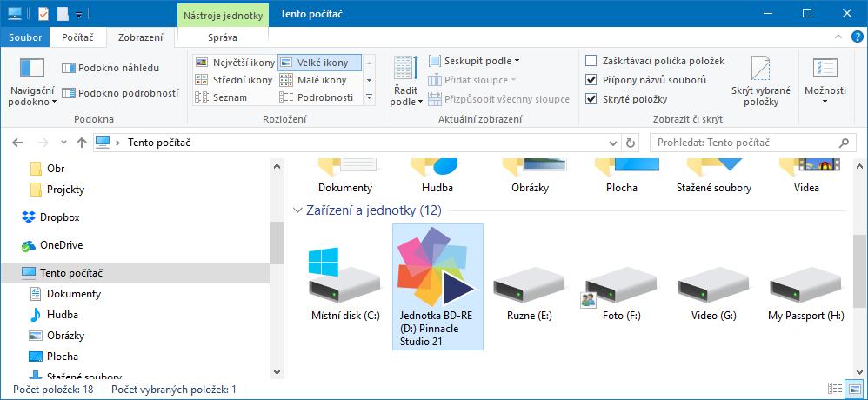Open Customize Quick Access Toolbar dropdown
868x400 pixels.
pos(78,14)
